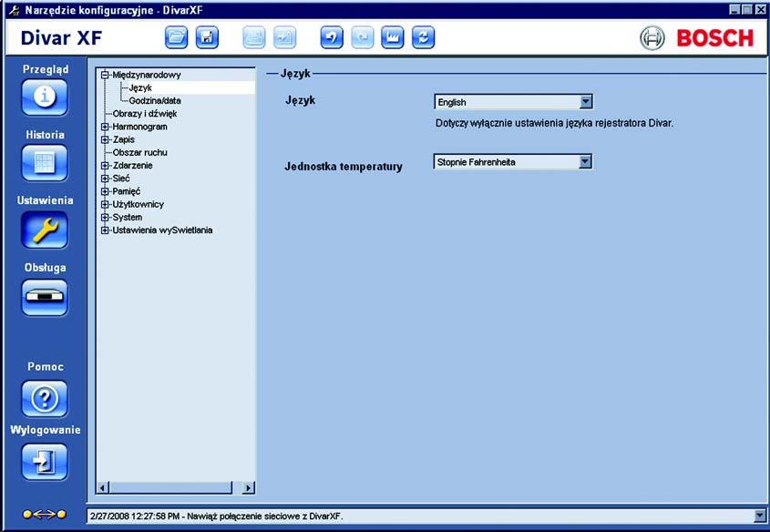Image resolution: width=770 pixels, height=532 pixels.
Task: Expand the System tree node
Action: [105, 218]
